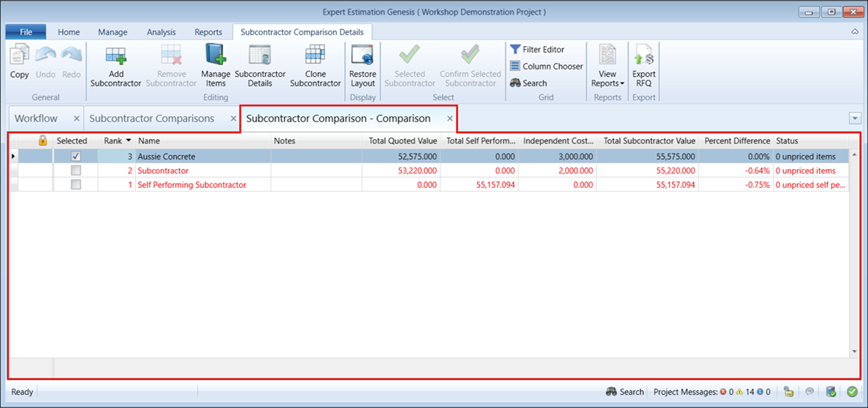The height and width of the screenshot is (408, 868).
Task: Click the Clone Subcontractor icon
Action: point(315,56)
